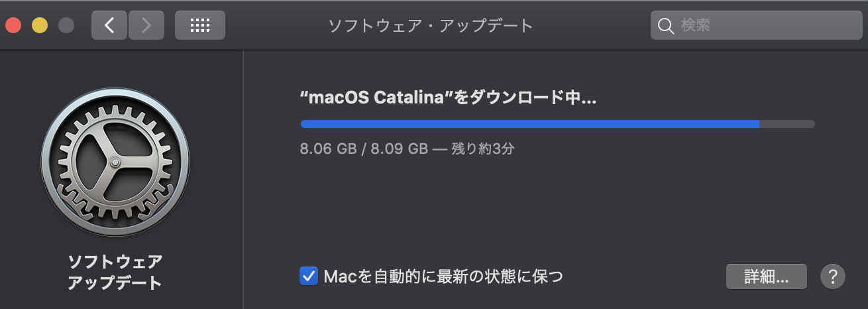The width and height of the screenshot is (868, 309).
Task: Click the ソフトウェアアップデート label under gear
Action: tap(115, 271)
